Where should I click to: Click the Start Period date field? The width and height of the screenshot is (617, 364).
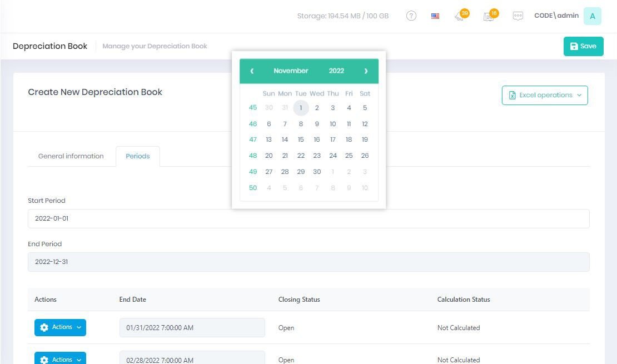click(308, 218)
